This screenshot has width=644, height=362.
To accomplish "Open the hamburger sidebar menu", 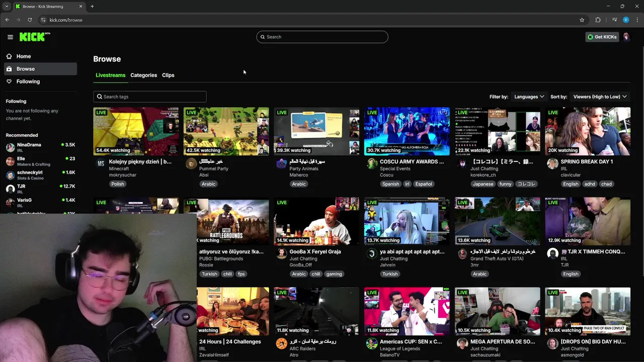I will click(10, 37).
